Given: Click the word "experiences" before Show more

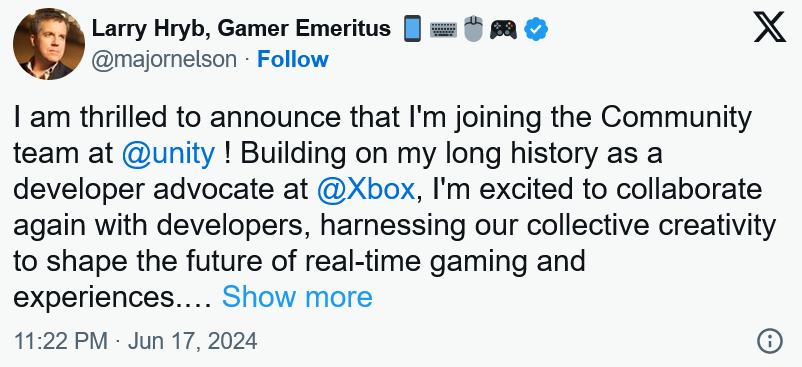Looking at the screenshot, I should tap(94, 298).
